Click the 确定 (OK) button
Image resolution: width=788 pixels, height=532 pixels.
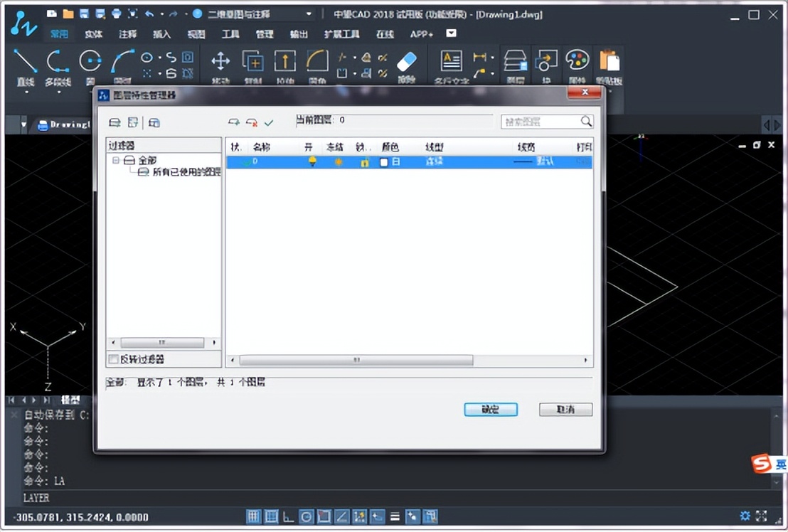click(490, 410)
